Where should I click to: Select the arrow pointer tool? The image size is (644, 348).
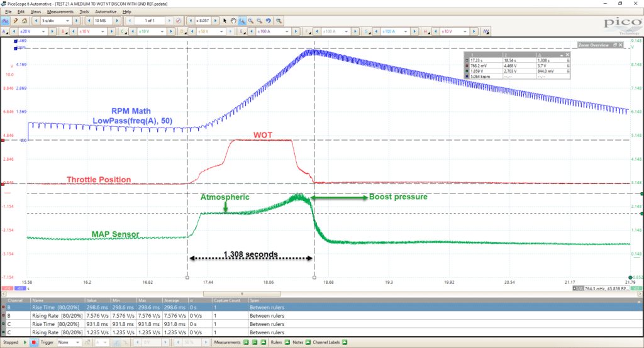225,21
